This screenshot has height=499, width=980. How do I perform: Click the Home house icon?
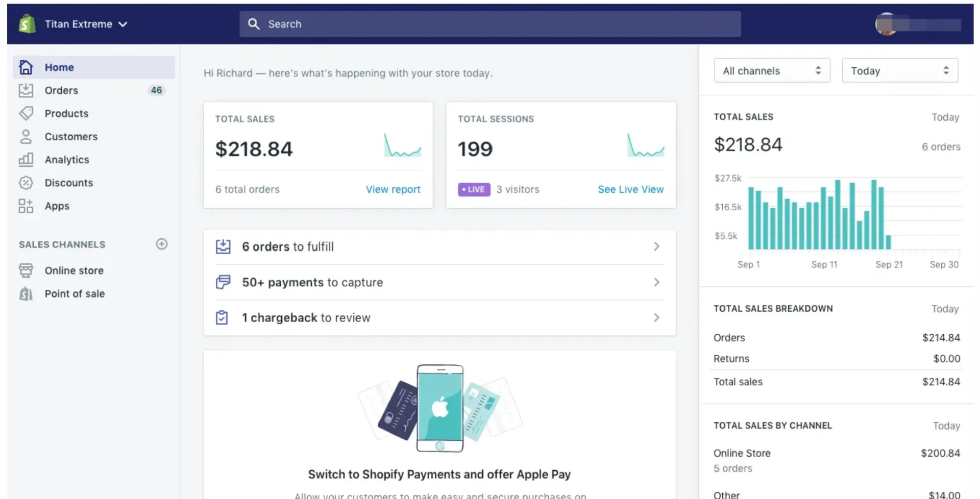point(26,67)
